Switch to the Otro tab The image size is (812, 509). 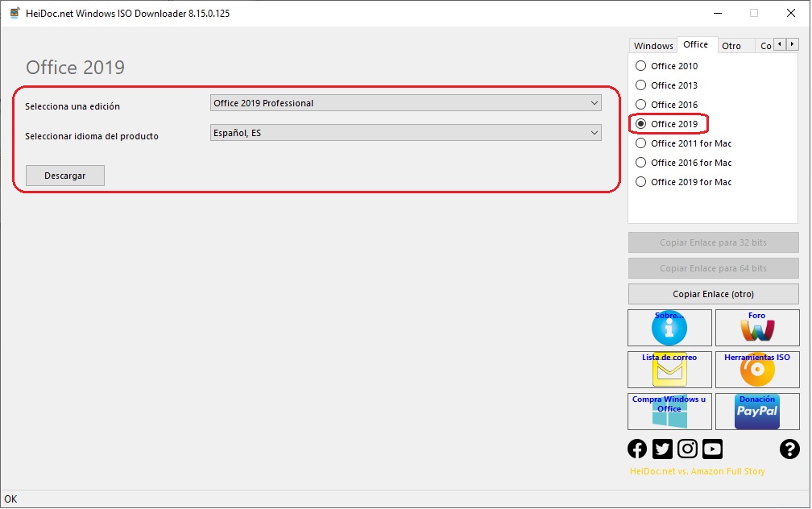tap(731, 46)
